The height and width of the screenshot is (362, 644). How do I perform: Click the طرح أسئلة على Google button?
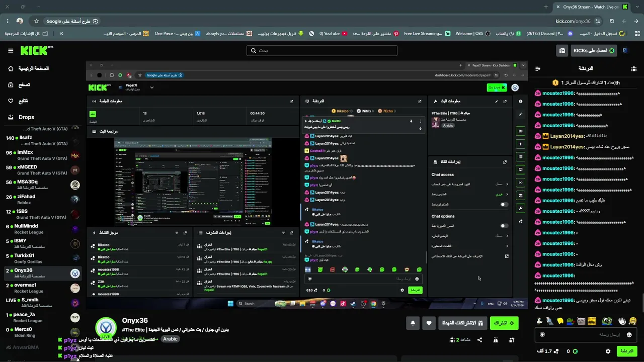click(x=71, y=21)
